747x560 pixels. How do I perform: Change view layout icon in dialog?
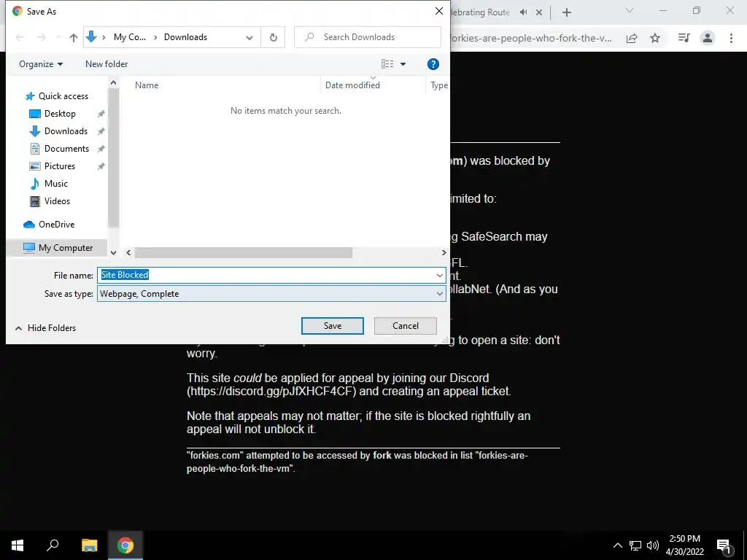point(387,64)
